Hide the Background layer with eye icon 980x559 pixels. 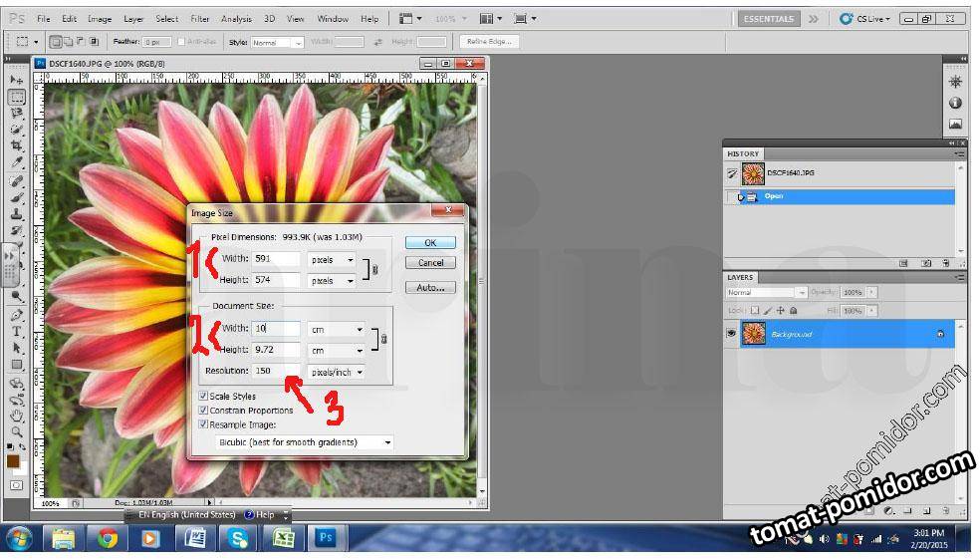tap(732, 334)
